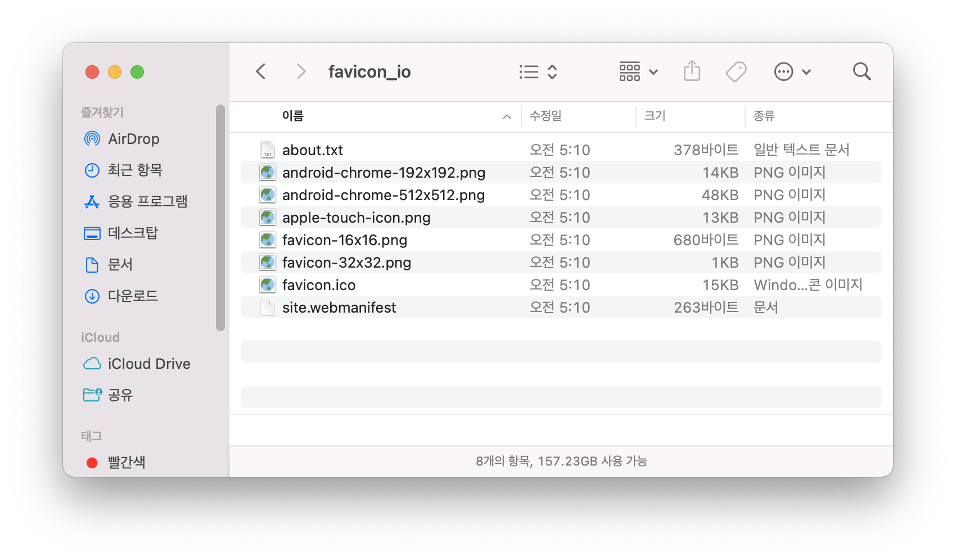Image resolution: width=956 pixels, height=560 pixels.
Task: Click the red tag color dot
Action: (92, 463)
